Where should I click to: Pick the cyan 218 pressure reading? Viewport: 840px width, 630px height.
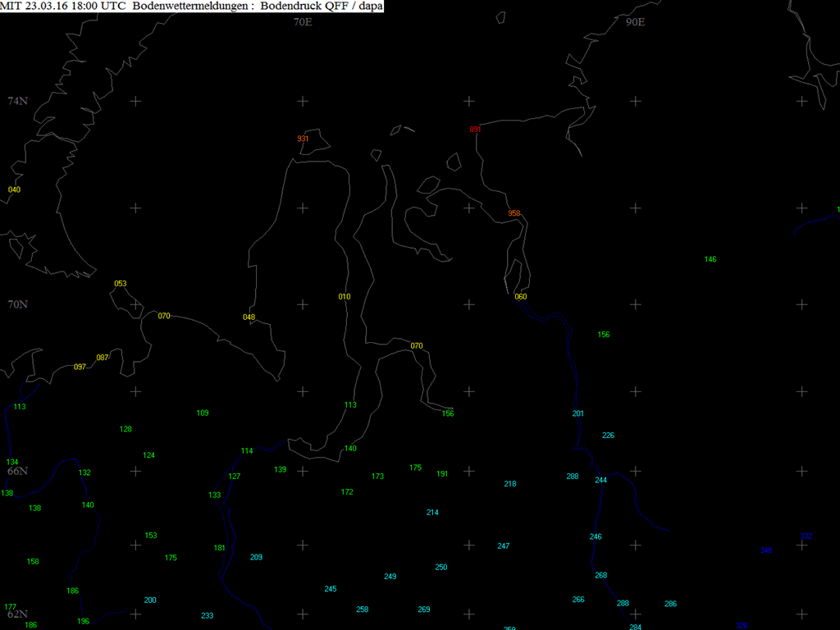[510, 484]
